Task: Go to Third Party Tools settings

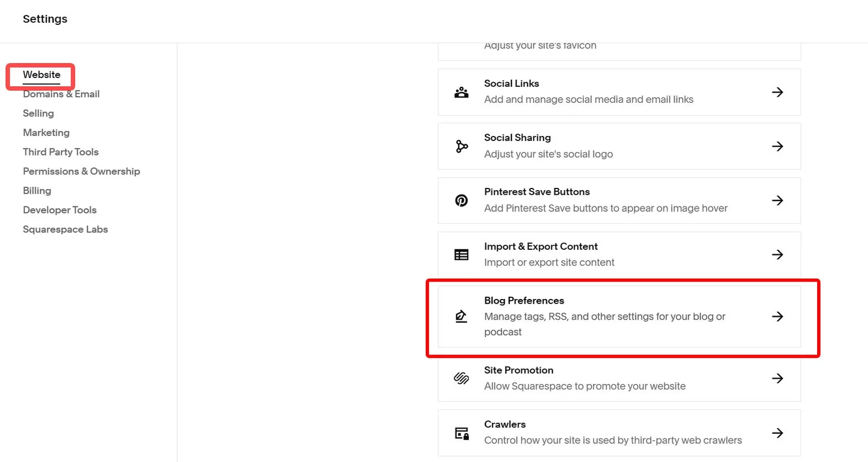Action: tap(61, 151)
